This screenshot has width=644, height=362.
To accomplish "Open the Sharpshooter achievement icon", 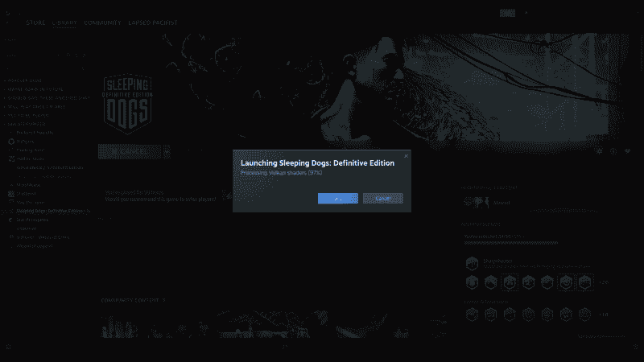I will click(x=473, y=263).
